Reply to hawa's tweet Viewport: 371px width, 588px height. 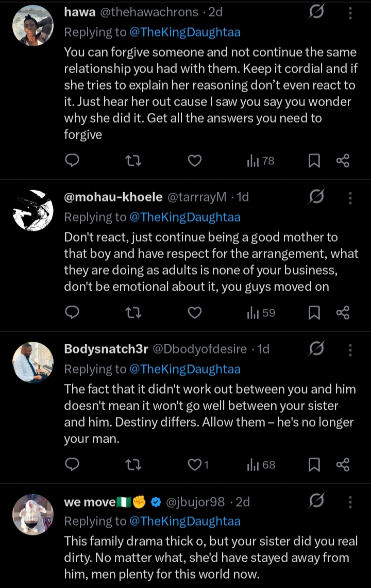(x=73, y=161)
